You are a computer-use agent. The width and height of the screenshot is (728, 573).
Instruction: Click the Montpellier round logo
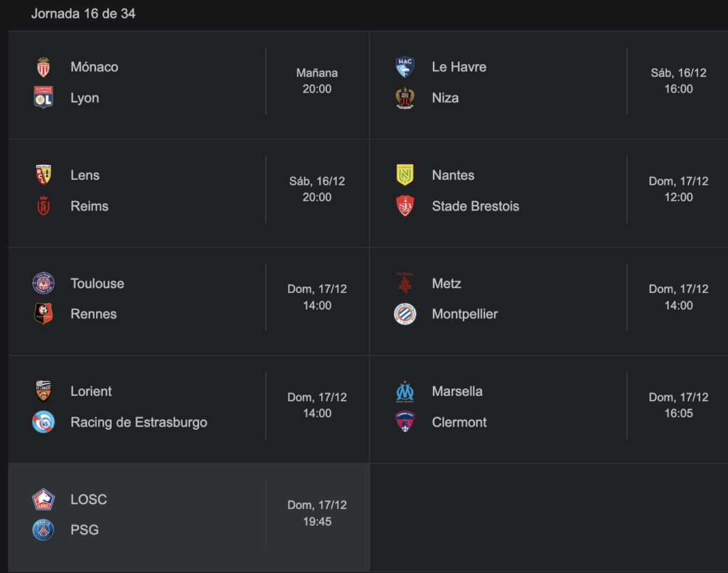tap(405, 314)
